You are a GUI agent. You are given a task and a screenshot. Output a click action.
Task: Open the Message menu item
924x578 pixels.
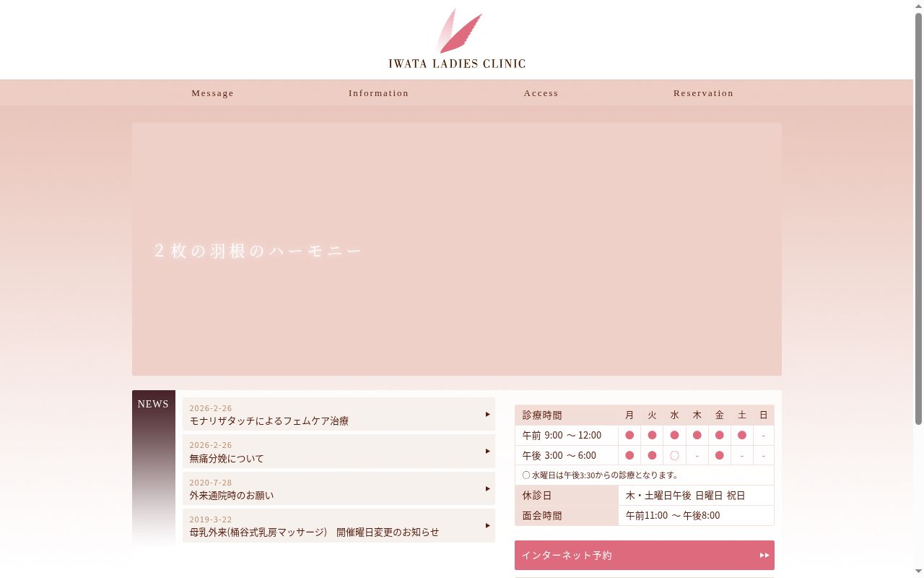pyautogui.click(x=213, y=93)
